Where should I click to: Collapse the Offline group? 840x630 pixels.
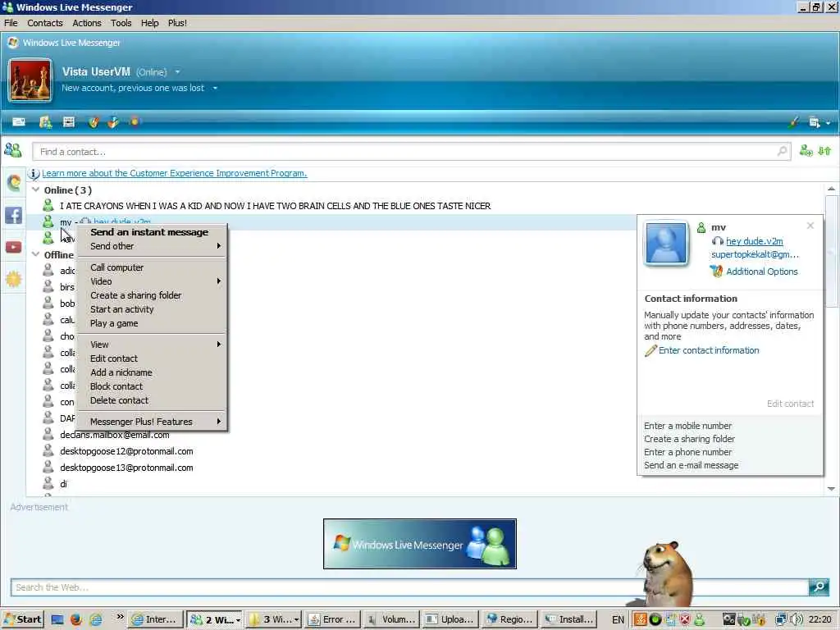(36, 254)
